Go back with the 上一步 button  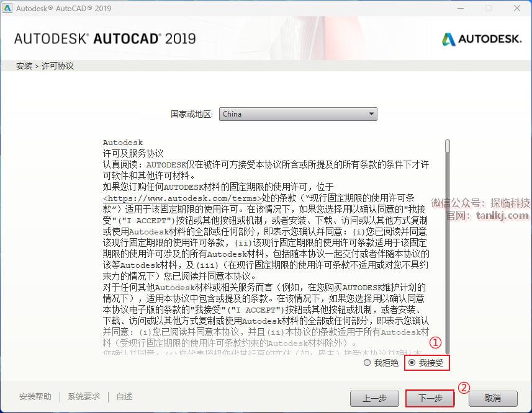pyautogui.click(x=374, y=398)
